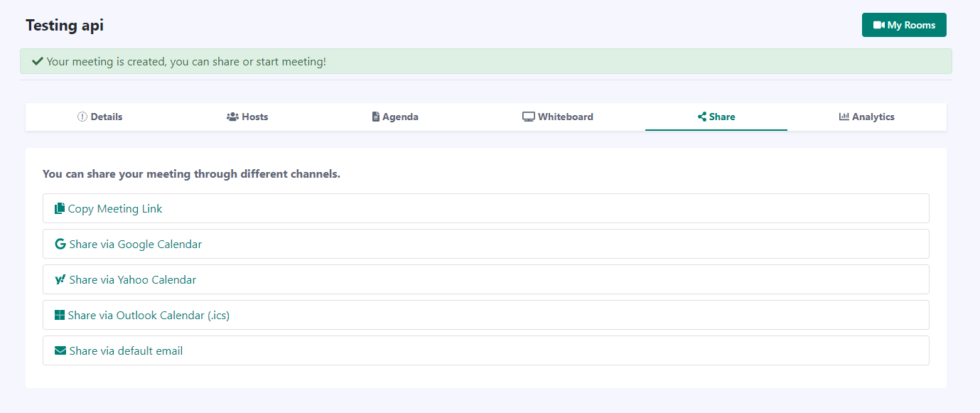Viewport: 980px width, 413px height.
Task: Click the envelope icon for default email
Action: coord(60,351)
